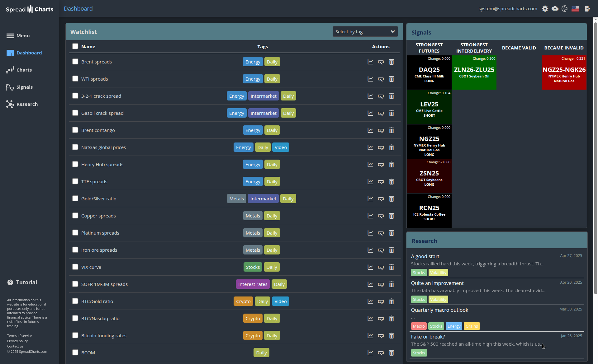
Task: Click comment icon for Platinum spreads
Action: pyautogui.click(x=381, y=233)
